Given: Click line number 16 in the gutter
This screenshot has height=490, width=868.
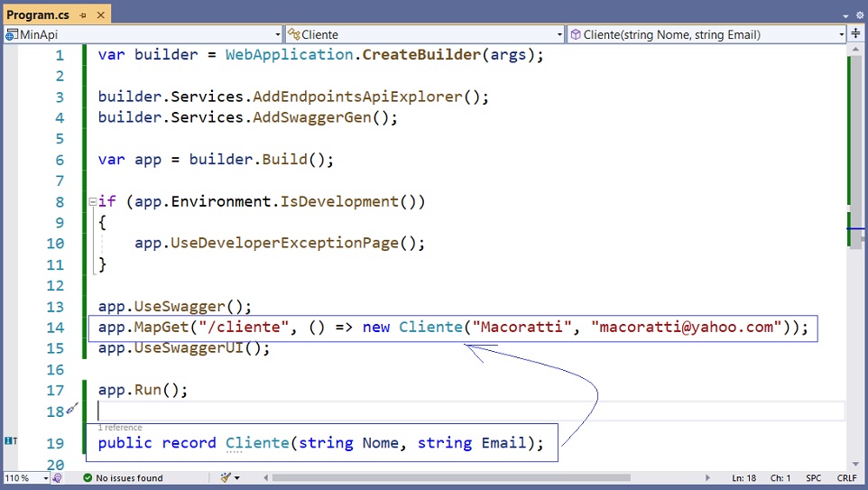Looking at the screenshot, I should click(x=55, y=370).
